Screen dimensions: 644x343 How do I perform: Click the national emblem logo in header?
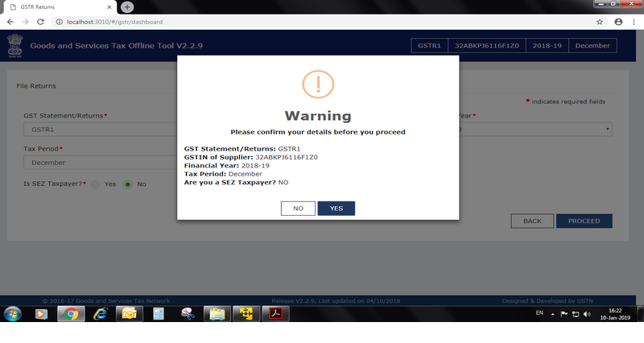(14, 43)
